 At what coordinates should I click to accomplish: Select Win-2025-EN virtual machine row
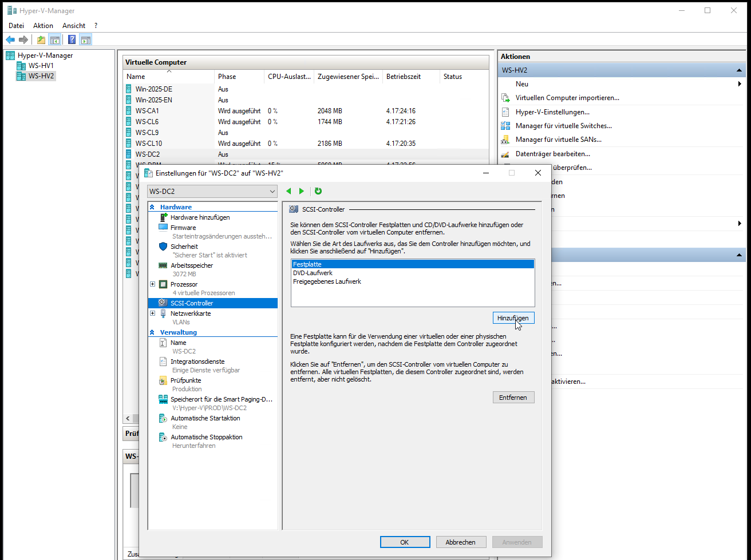tap(306, 100)
